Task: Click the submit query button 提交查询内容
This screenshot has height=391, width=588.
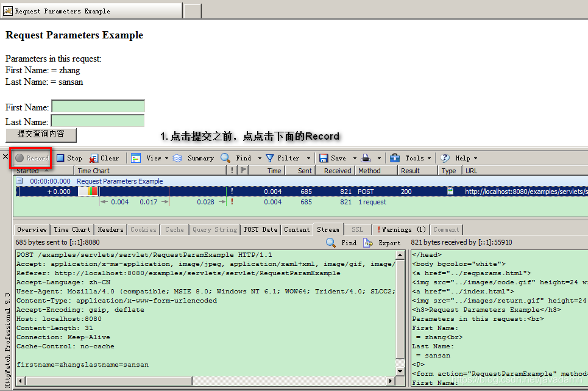Action: coord(41,135)
